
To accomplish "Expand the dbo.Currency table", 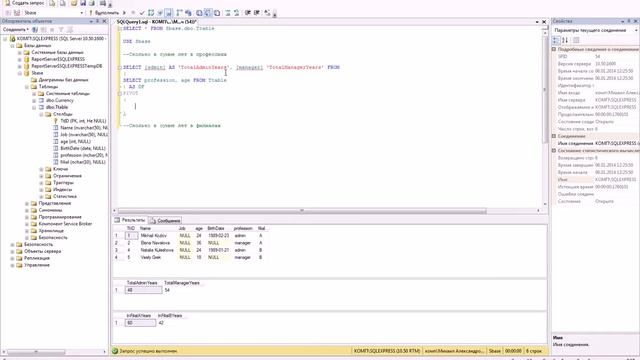I will [34, 100].
